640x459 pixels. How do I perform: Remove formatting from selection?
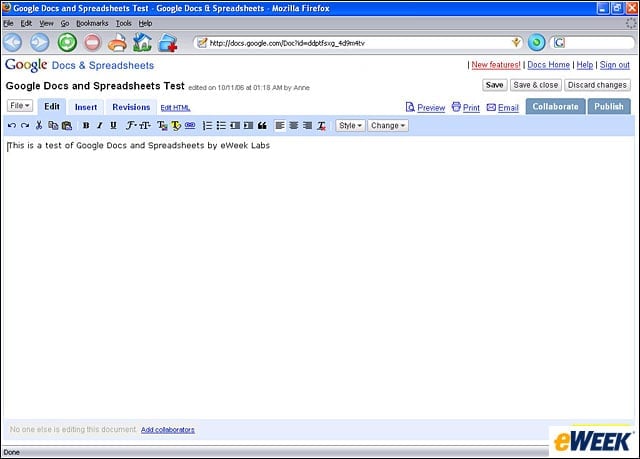click(322, 126)
